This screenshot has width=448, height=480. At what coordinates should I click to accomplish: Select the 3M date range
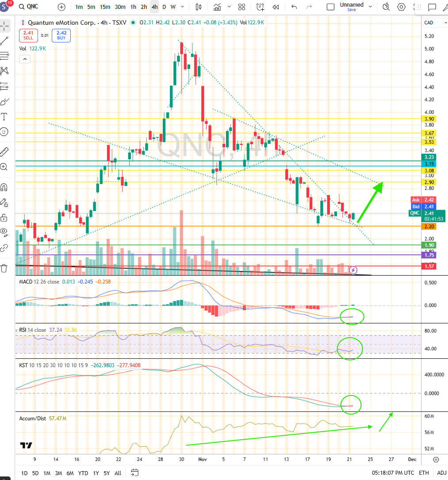click(x=58, y=473)
